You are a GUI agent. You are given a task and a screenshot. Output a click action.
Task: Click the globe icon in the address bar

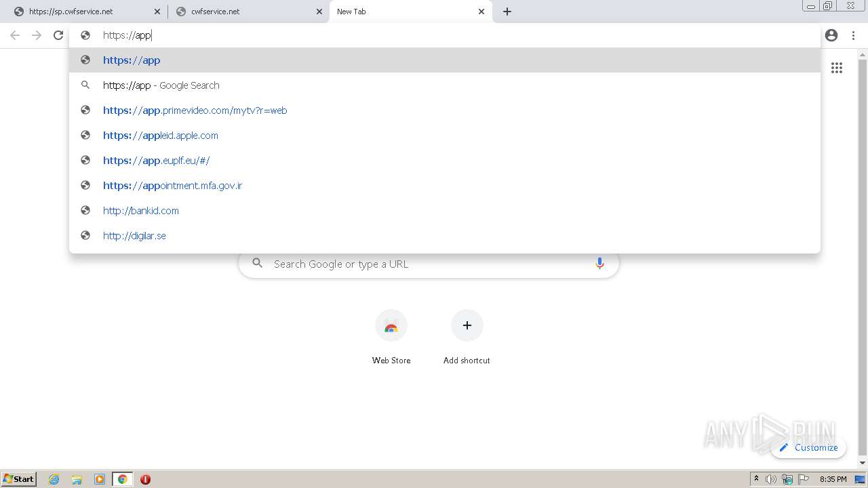click(x=85, y=35)
